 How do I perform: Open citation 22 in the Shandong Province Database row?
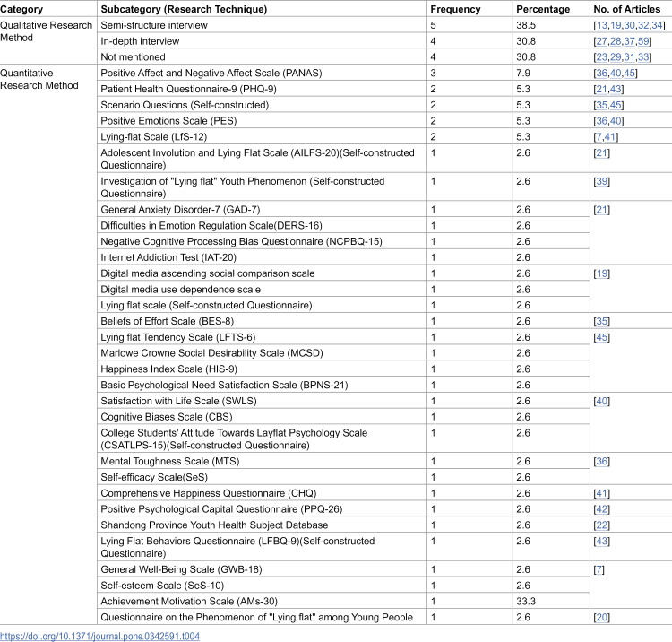[x=602, y=525]
